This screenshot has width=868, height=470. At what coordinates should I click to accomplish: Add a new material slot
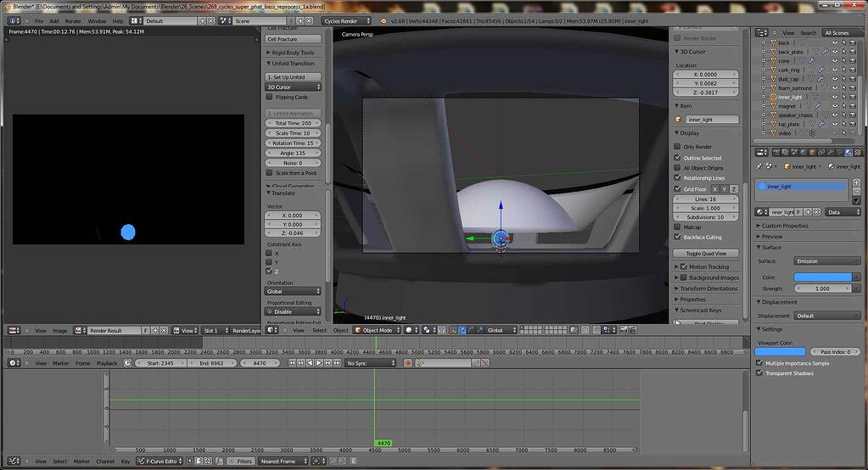(856, 182)
